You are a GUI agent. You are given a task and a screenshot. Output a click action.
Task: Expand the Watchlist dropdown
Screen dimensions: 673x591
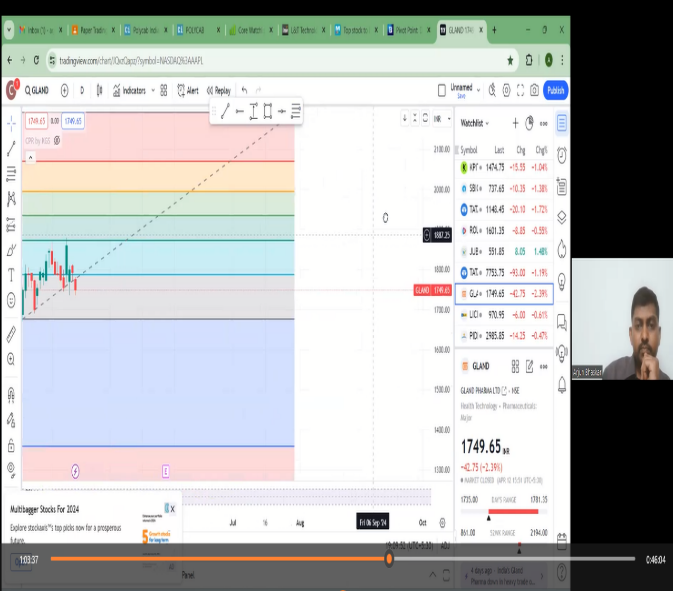pyautogui.click(x=475, y=124)
